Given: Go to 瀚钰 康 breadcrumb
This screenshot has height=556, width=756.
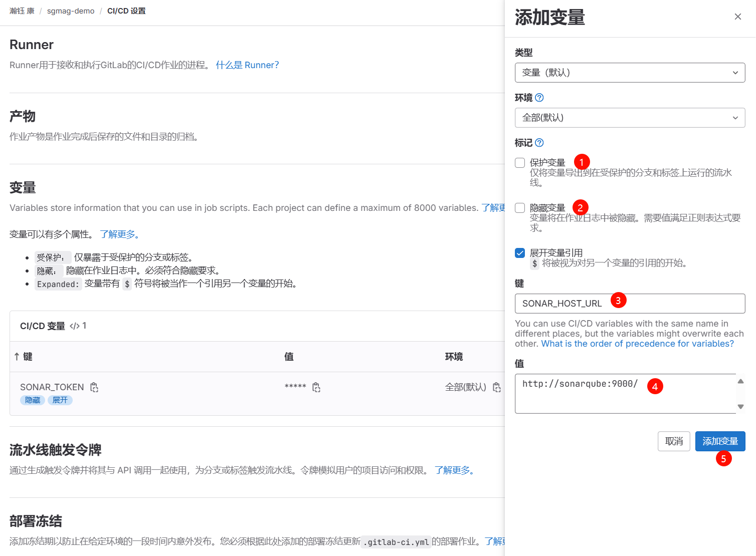Looking at the screenshot, I should [22, 11].
